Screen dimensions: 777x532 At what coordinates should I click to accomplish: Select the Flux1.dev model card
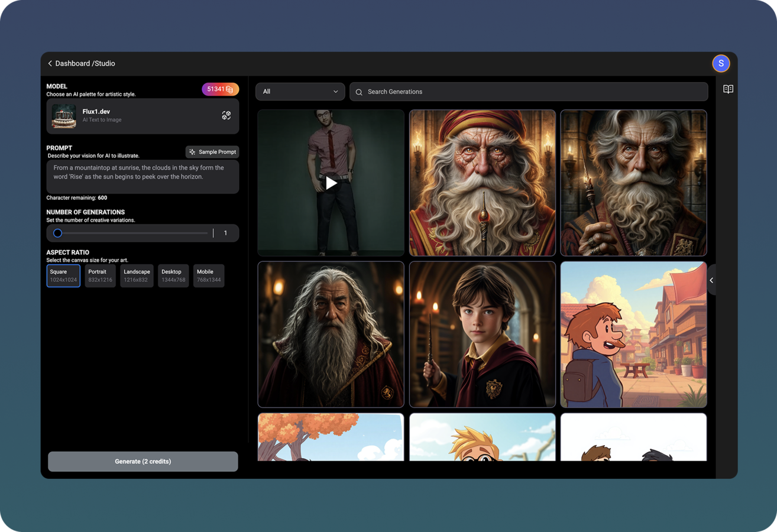click(143, 116)
